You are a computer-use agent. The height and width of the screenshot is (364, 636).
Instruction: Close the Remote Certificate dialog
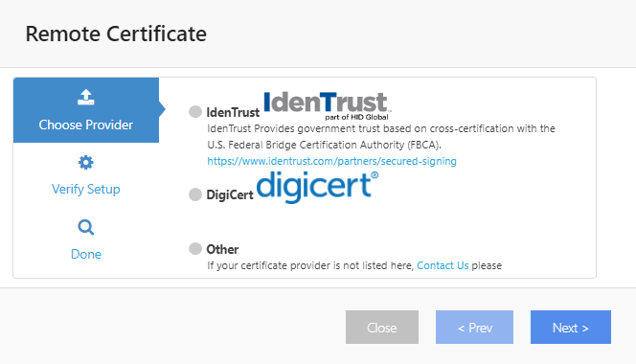(x=382, y=327)
